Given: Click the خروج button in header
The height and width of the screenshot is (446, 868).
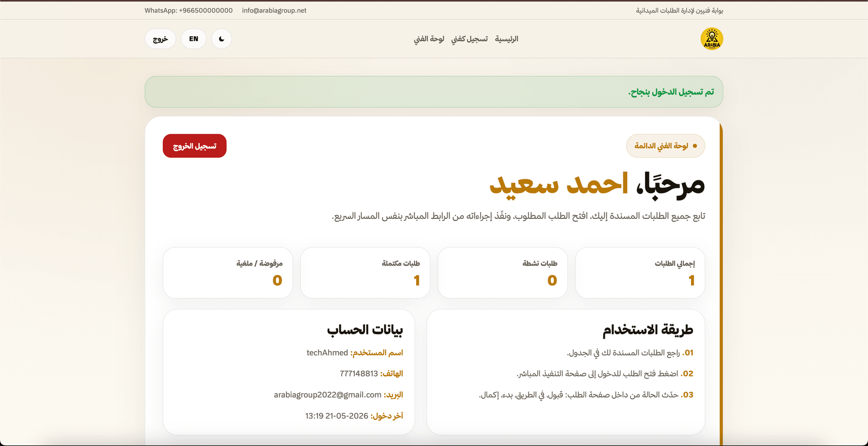Looking at the screenshot, I should click(160, 39).
